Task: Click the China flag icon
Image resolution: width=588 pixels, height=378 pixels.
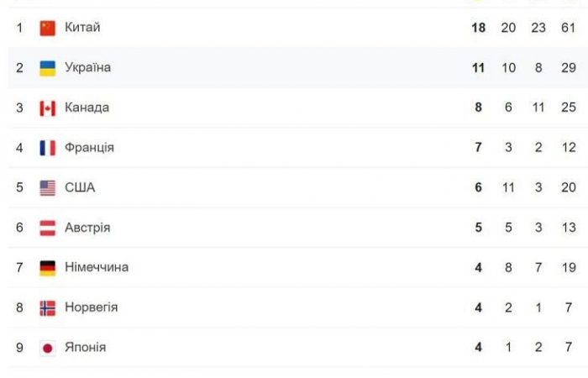Action: click(x=48, y=28)
